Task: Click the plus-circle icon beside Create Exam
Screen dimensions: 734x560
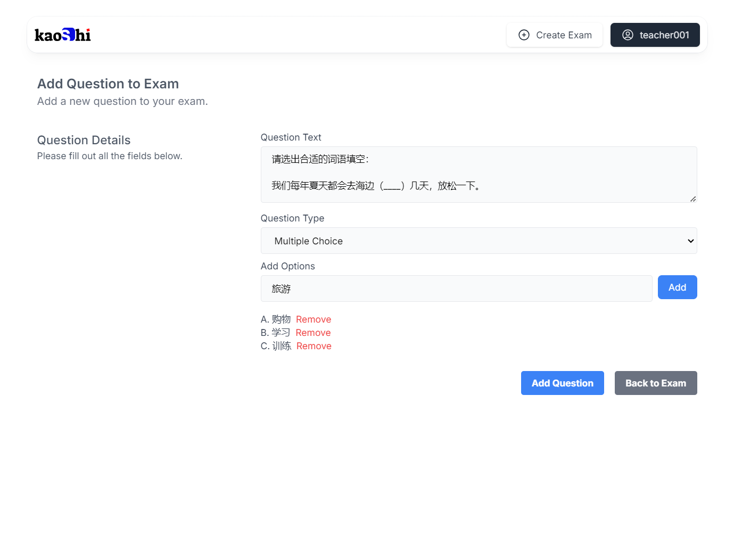Action: (524, 35)
